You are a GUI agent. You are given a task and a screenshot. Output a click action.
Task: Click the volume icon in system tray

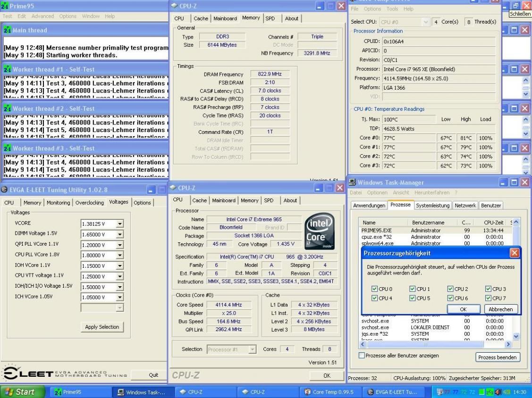click(498, 392)
